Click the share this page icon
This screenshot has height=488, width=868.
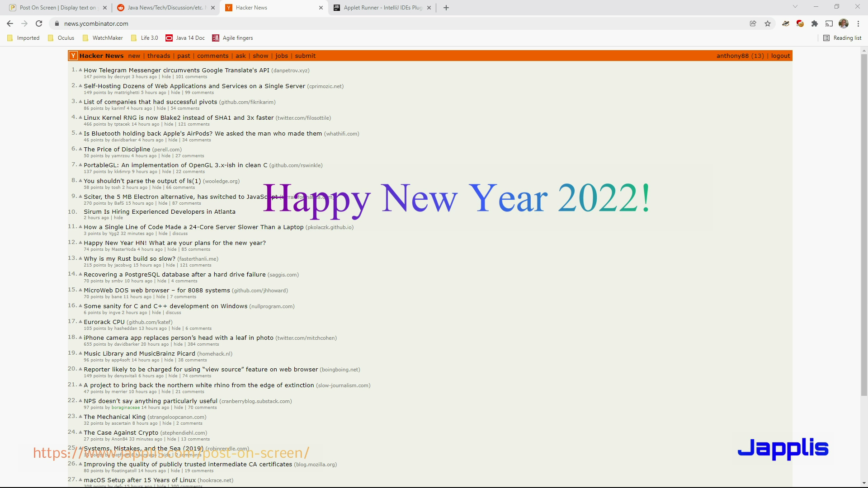(753, 23)
